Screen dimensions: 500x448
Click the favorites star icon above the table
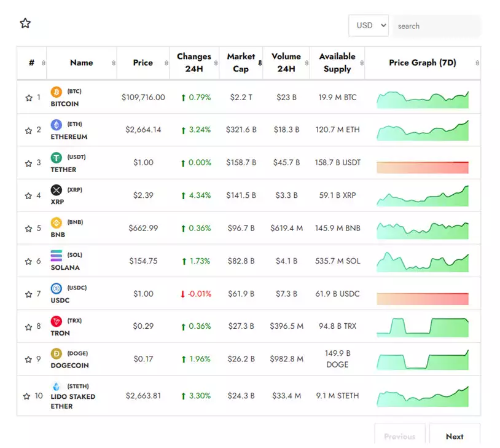click(x=25, y=23)
